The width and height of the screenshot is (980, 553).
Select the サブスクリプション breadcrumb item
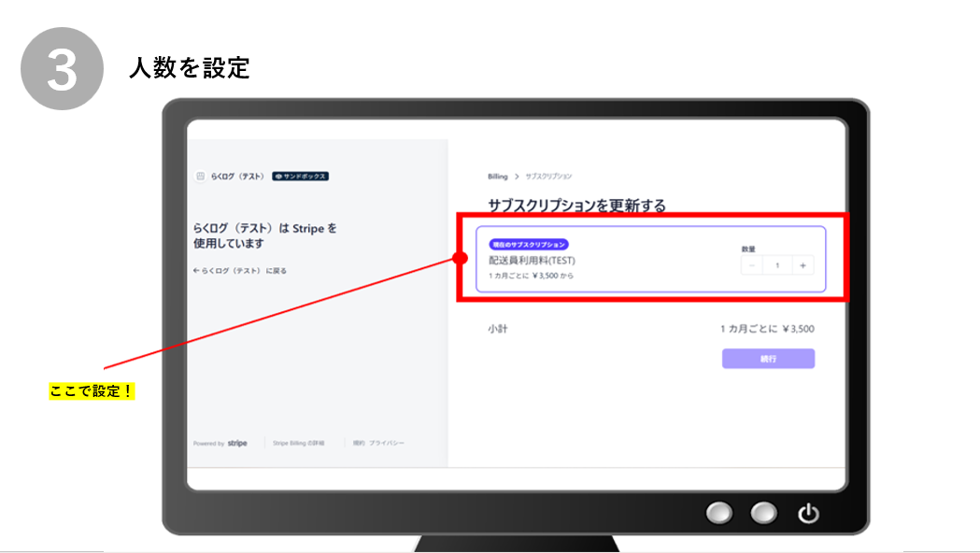tap(548, 176)
